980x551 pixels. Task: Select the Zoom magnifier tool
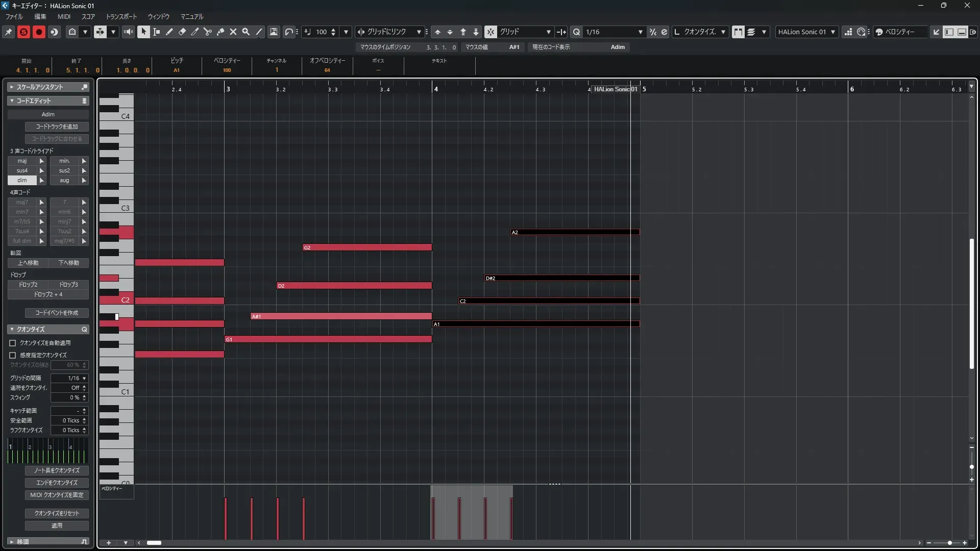click(x=246, y=32)
